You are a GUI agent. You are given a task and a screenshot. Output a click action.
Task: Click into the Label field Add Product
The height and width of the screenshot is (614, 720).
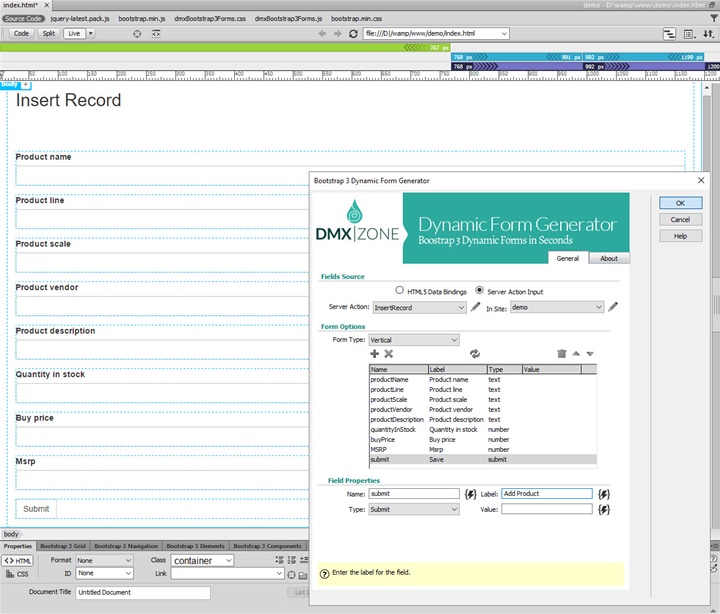[x=547, y=494]
